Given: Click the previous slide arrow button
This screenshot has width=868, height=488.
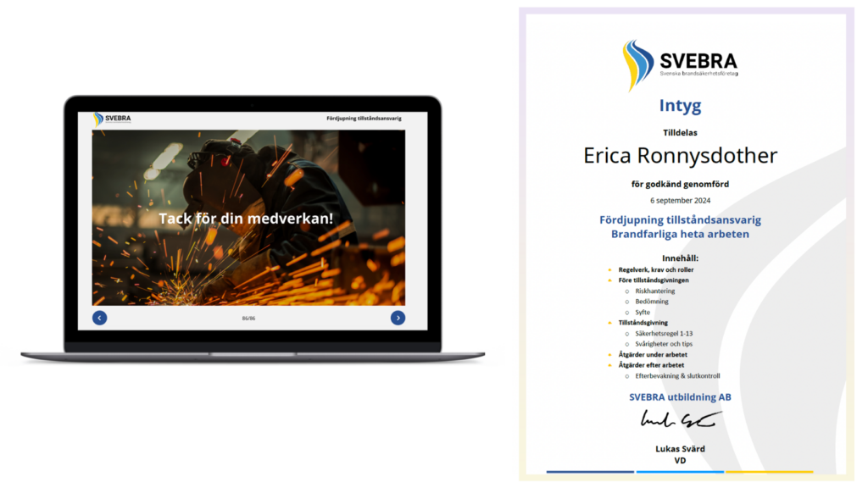Looking at the screenshot, I should (x=99, y=318).
